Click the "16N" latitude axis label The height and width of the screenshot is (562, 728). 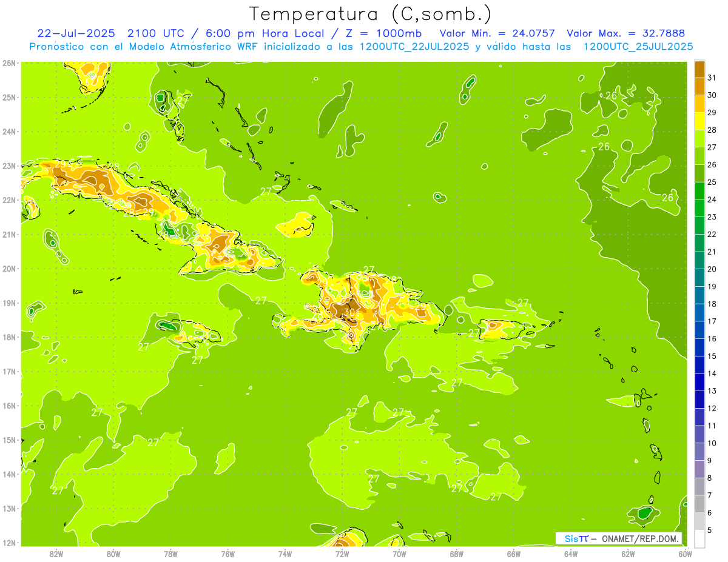point(8,406)
